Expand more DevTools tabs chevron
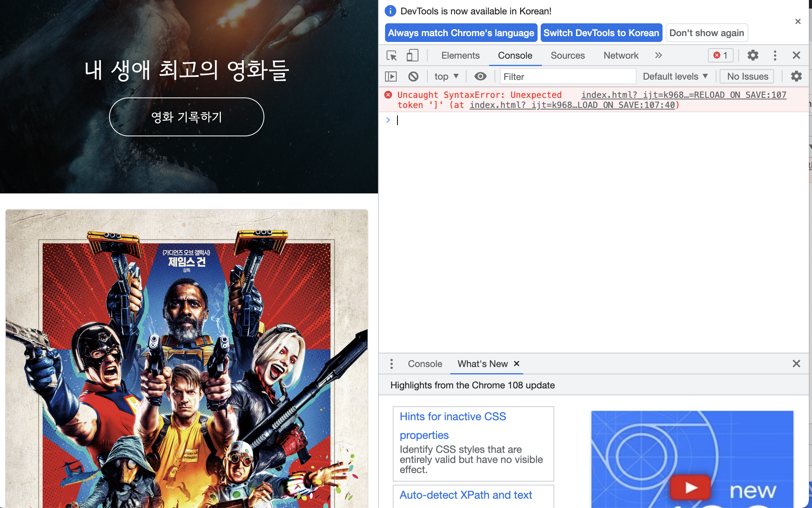Screen dimensions: 812x508 [x=658, y=55]
